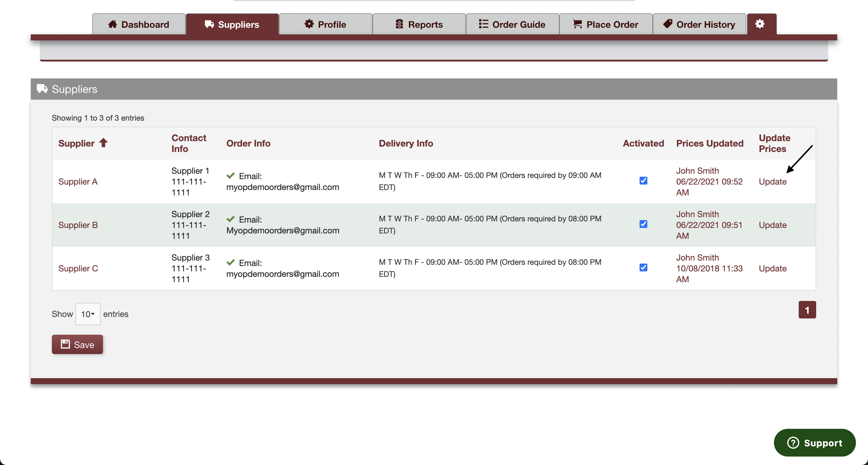Open the Show entries count dropdown

pyautogui.click(x=88, y=314)
